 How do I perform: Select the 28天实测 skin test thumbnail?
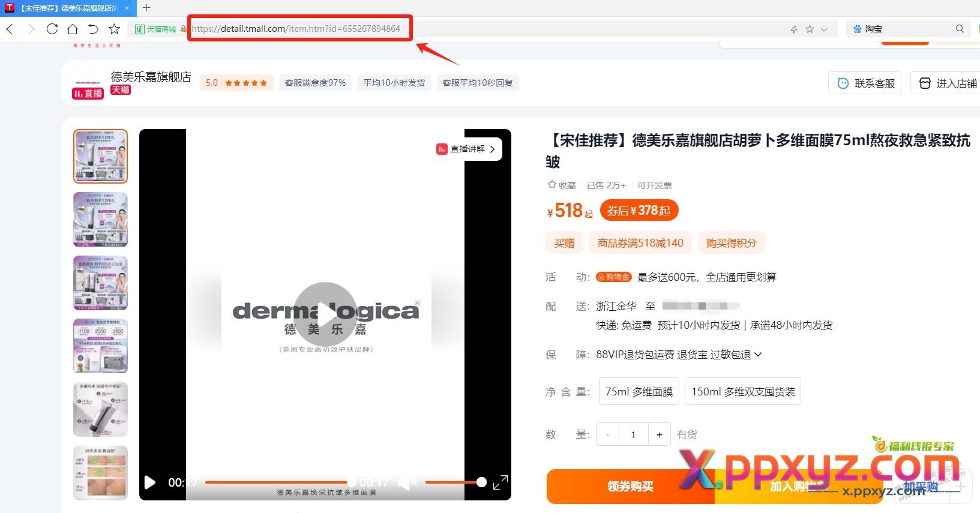pyautogui.click(x=100, y=473)
